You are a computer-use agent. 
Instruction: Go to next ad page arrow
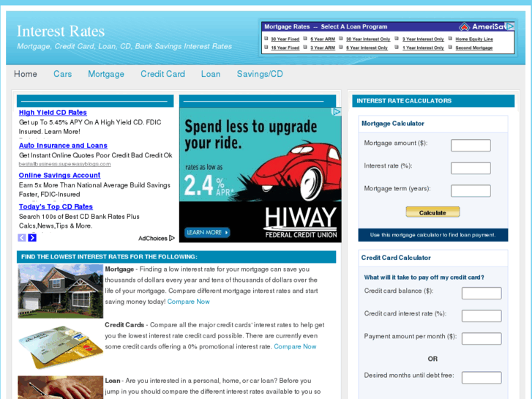pos(32,238)
